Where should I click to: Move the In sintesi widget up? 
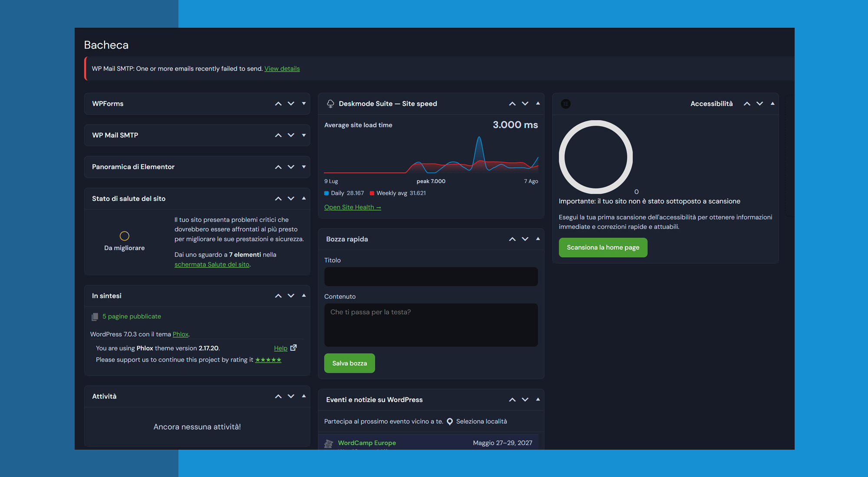coord(278,296)
